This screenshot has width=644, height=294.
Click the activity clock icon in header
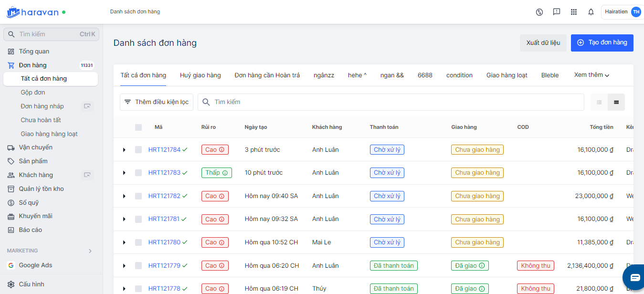click(539, 12)
